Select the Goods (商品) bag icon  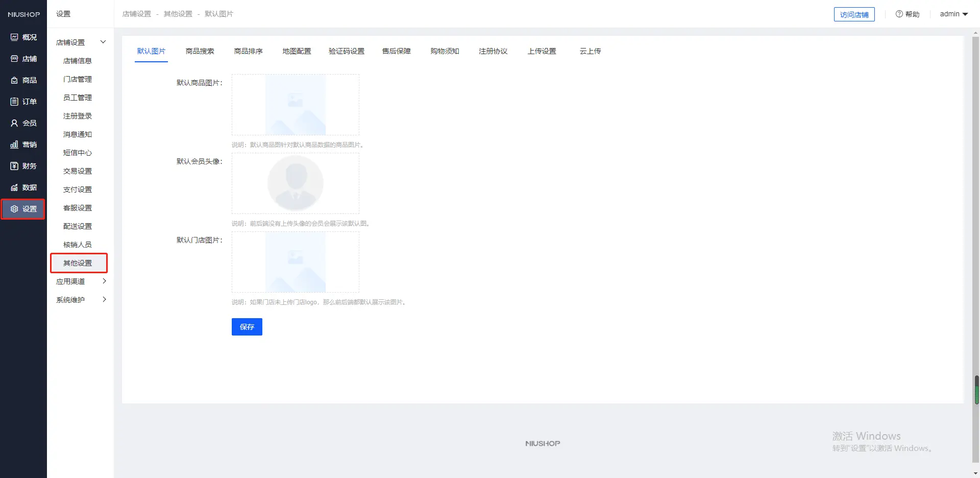pos(14,80)
